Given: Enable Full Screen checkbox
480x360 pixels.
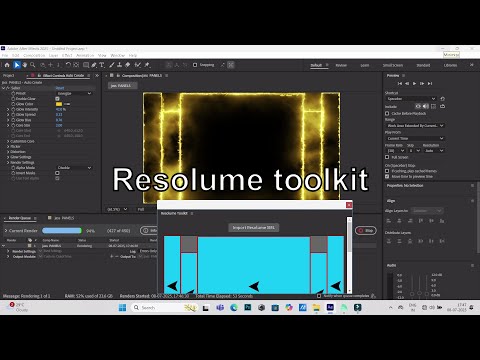Looking at the screenshot, I should pos(387,157).
